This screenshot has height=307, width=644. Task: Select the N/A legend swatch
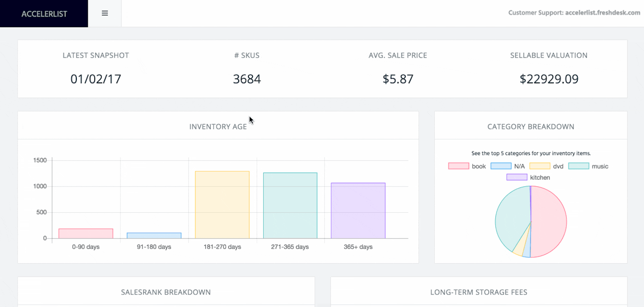click(x=501, y=166)
